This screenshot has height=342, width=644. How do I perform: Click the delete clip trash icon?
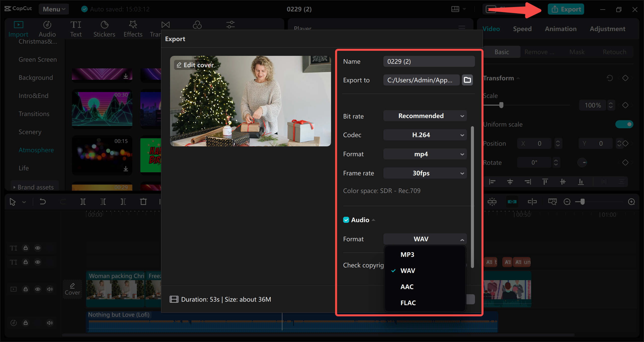[143, 201]
